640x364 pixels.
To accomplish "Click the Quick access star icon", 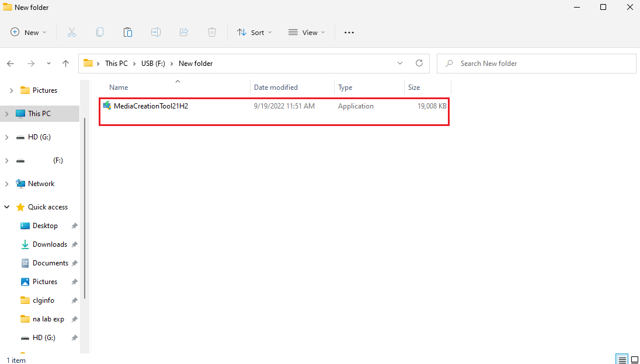I will pyautogui.click(x=20, y=207).
